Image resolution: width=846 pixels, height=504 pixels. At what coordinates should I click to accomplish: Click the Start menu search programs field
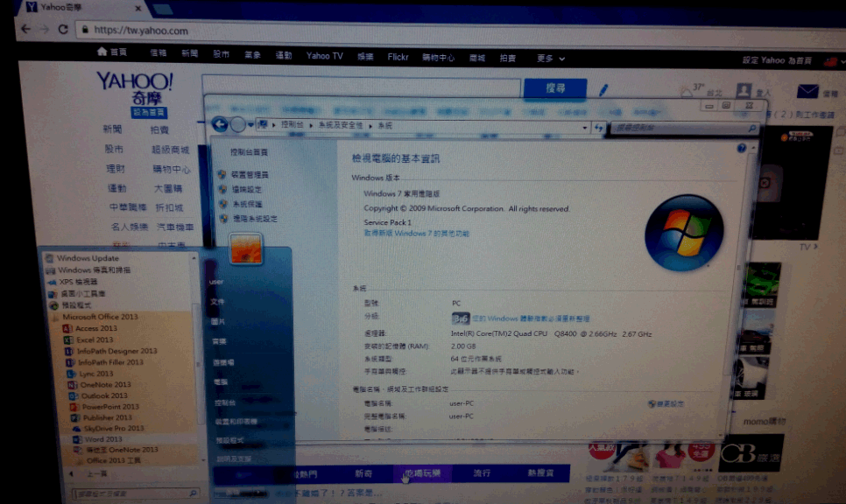click(x=135, y=493)
